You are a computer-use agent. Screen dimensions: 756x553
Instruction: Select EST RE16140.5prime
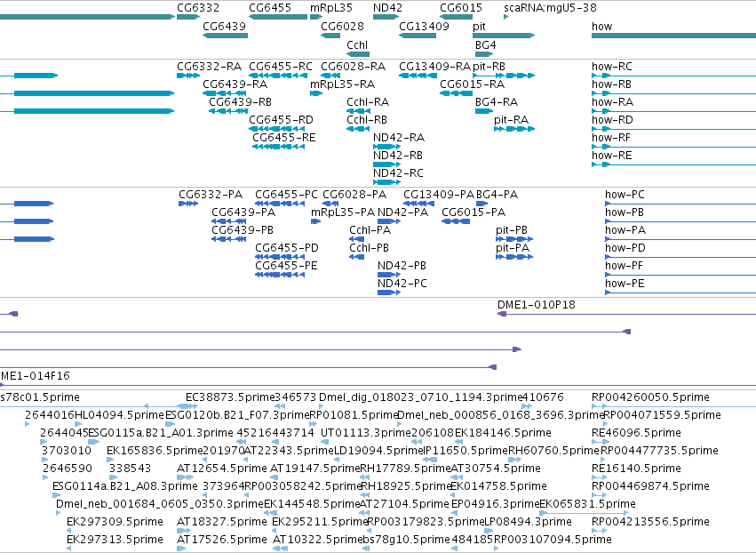pos(636,469)
